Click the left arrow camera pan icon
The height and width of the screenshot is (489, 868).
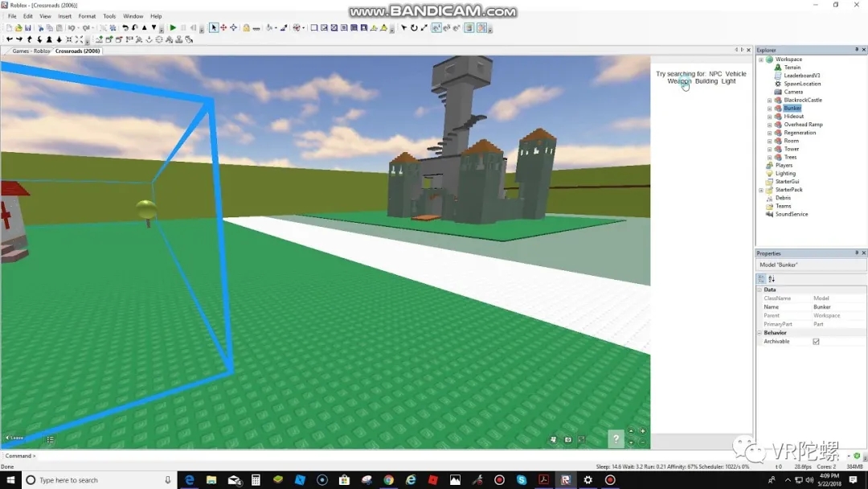(x=9, y=39)
